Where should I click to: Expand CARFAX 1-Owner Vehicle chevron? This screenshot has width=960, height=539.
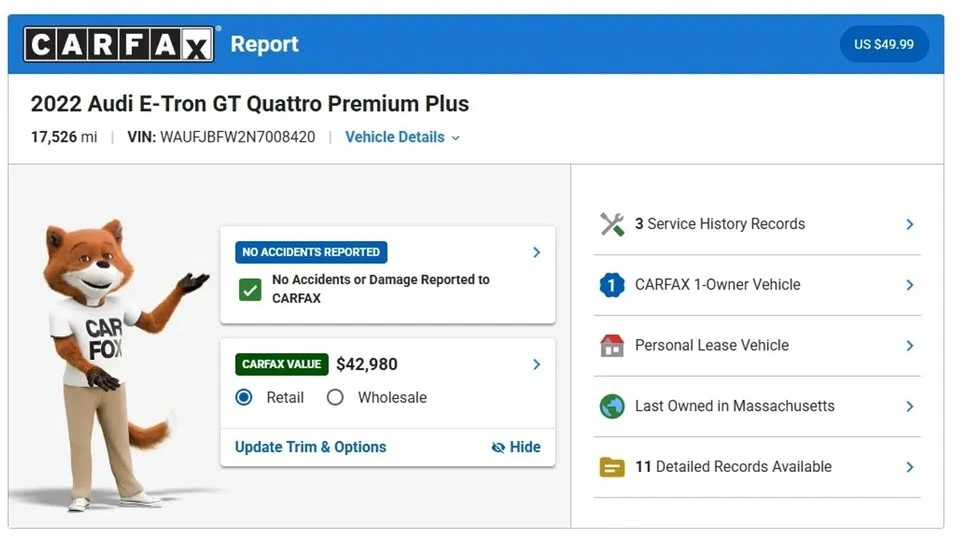(910, 285)
